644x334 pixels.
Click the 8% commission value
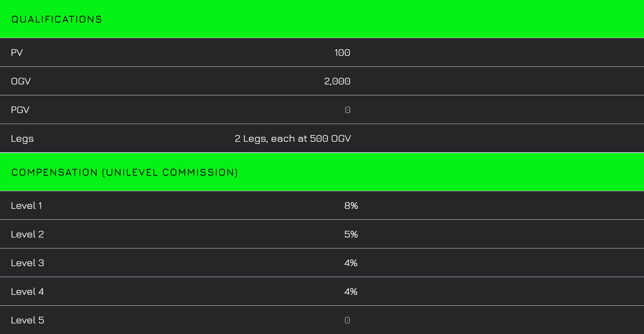(x=351, y=205)
